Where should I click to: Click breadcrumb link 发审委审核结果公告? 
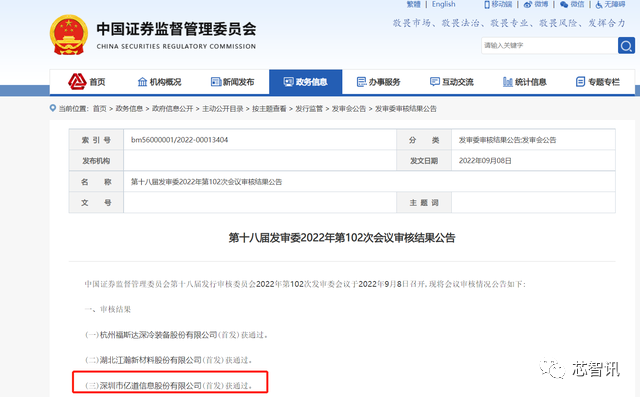tap(406, 109)
